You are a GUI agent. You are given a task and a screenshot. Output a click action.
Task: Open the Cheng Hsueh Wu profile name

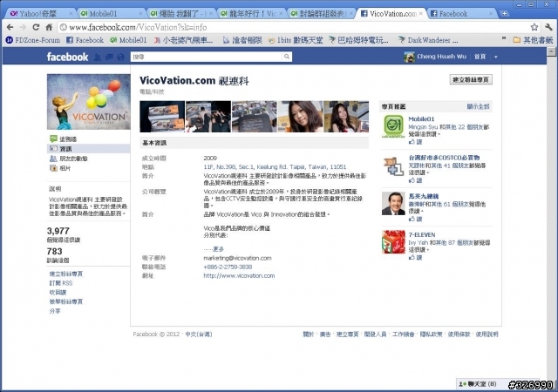[441, 57]
